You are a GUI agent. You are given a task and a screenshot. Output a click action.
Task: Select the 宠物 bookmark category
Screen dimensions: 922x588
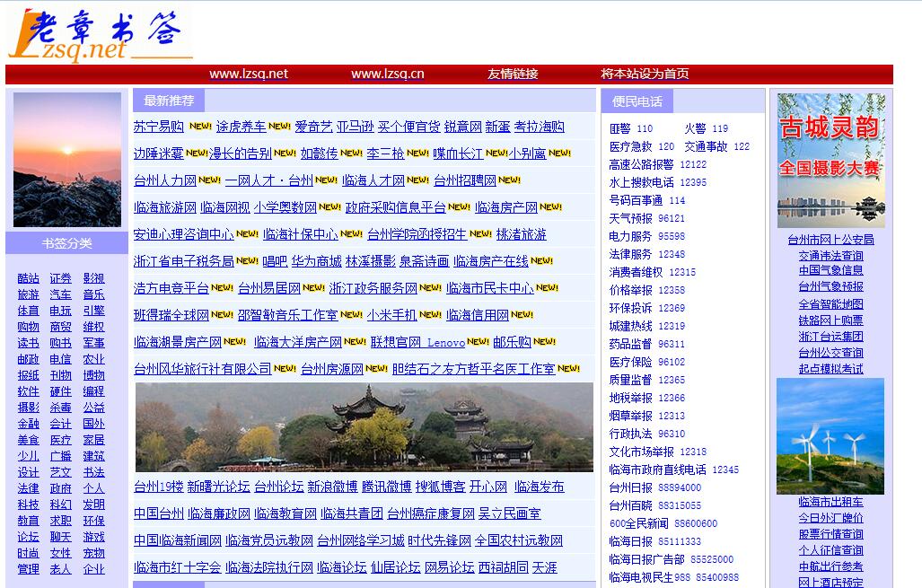pos(93,553)
